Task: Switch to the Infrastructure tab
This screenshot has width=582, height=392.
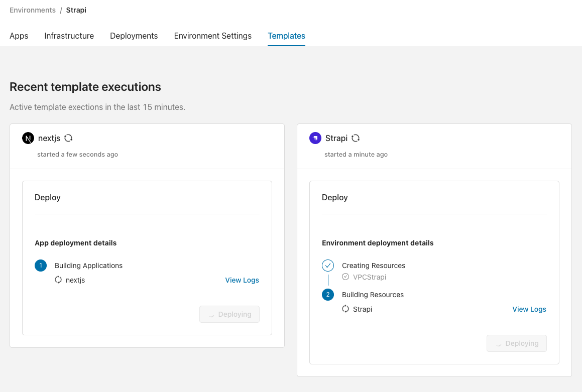Action: point(69,36)
